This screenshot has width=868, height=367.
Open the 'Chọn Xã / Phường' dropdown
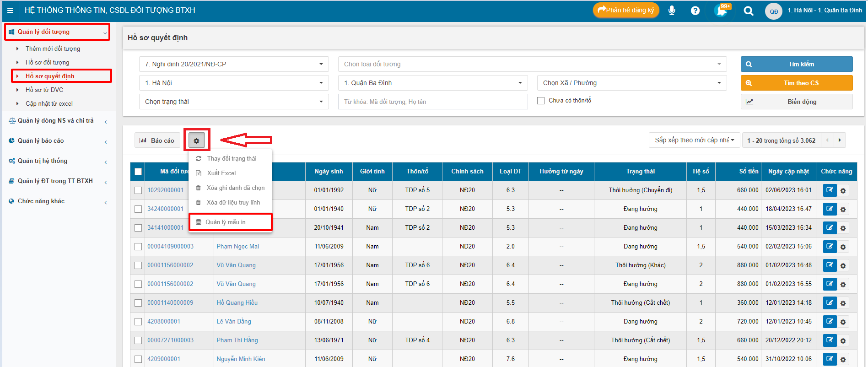point(631,83)
